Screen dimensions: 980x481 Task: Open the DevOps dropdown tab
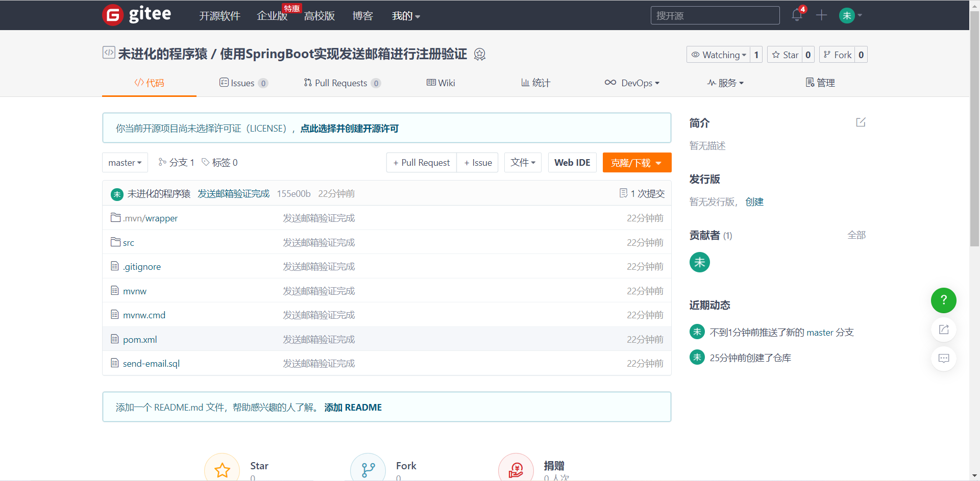(x=632, y=83)
